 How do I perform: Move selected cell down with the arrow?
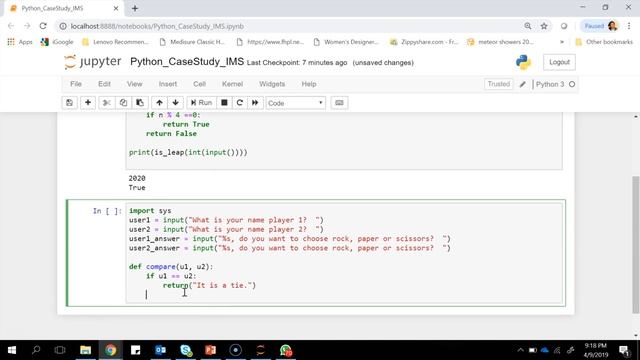coord(176,103)
